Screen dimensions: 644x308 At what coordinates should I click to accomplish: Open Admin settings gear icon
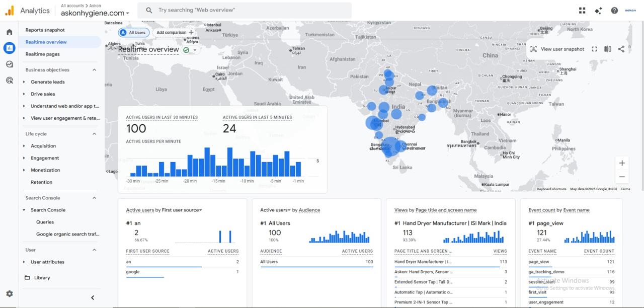pyautogui.click(x=9, y=293)
